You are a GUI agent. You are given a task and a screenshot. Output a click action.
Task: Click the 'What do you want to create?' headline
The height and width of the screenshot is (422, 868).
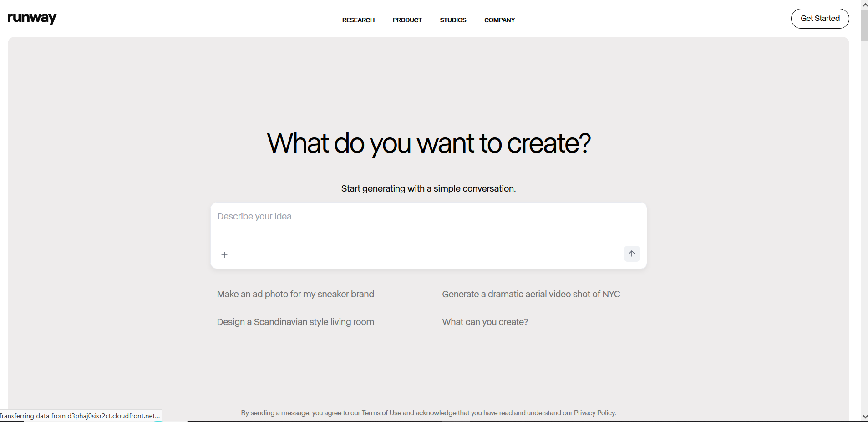428,143
